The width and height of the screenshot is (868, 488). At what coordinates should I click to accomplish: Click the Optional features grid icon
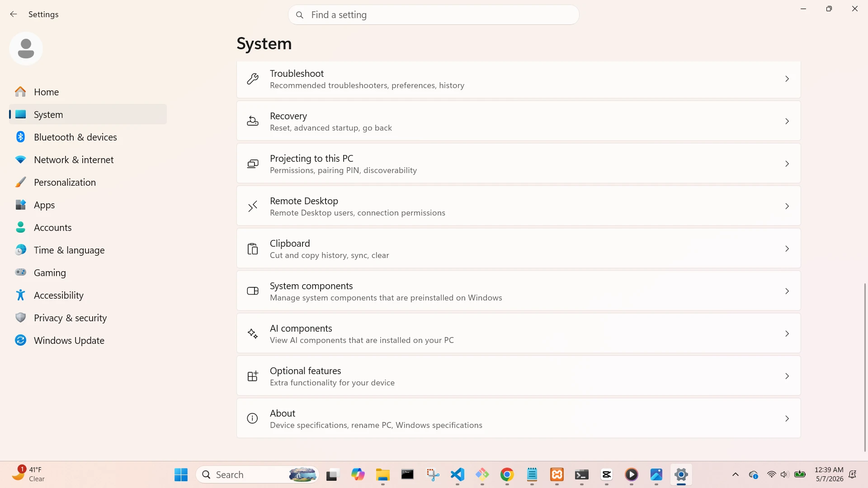pyautogui.click(x=253, y=376)
